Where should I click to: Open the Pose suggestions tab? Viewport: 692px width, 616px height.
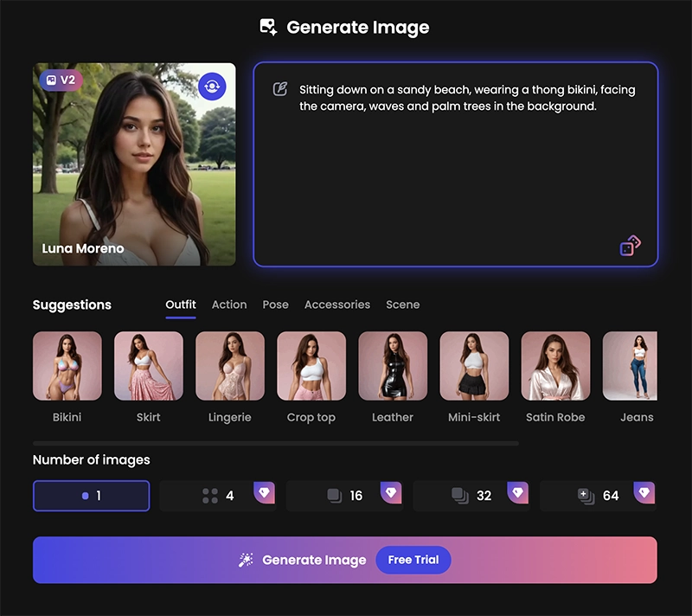coord(275,305)
